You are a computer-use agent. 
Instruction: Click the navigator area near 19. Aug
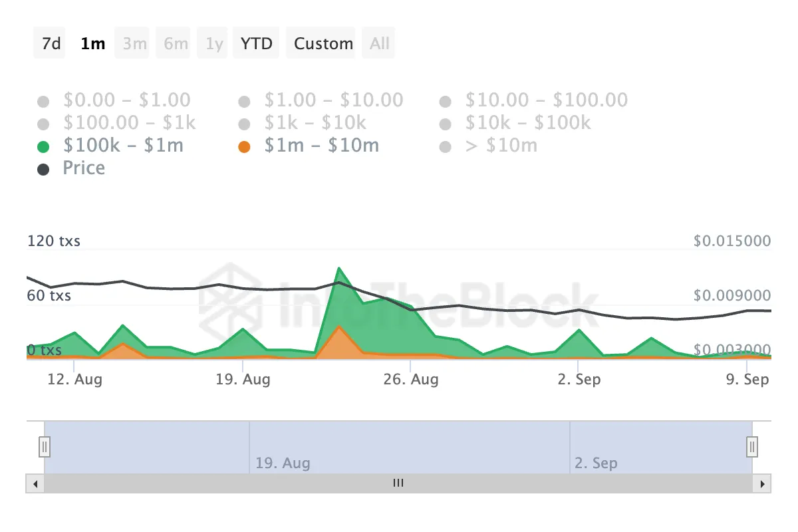click(x=283, y=463)
